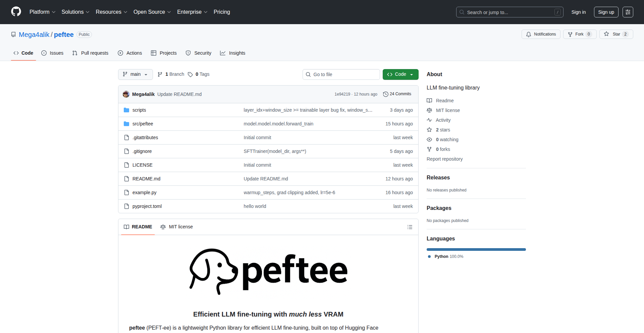Click Mega4alik's avatar thumbnail
Viewport: 644px width, 333px height.
(x=126, y=94)
